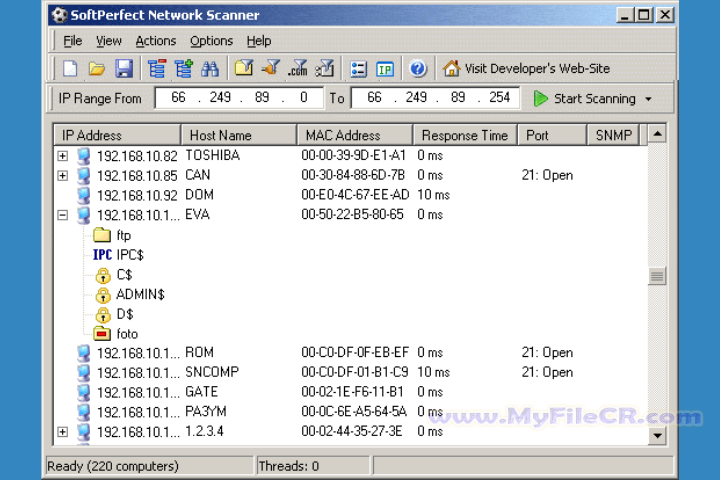This screenshot has height=480, width=720.
Task: Click the last octet 254 in To field
Action: (499, 97)
